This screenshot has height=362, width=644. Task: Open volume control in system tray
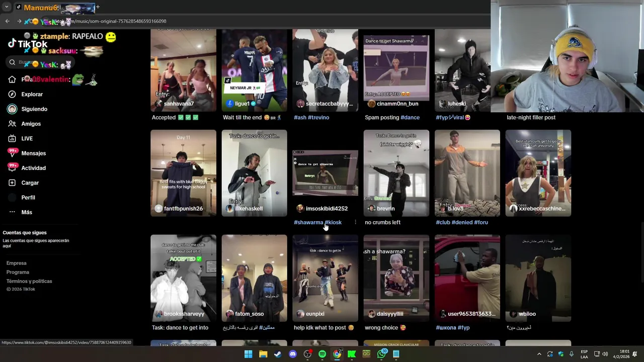605,354
